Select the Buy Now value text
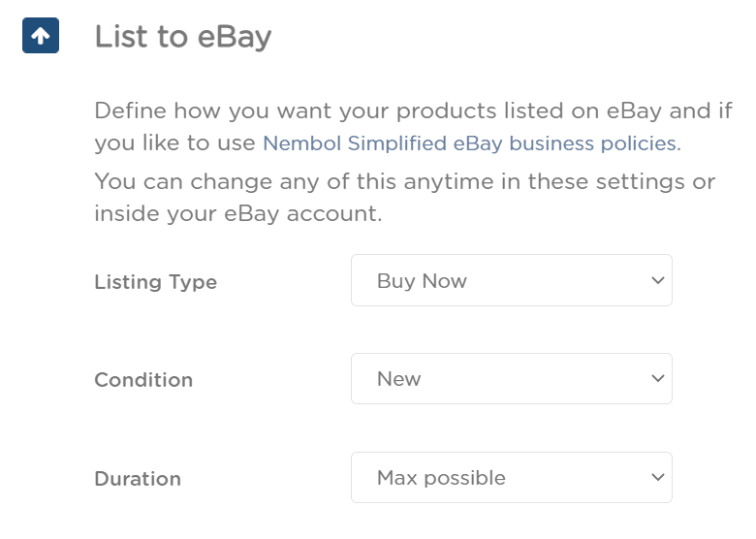756x539 pixels. [422, 281]
